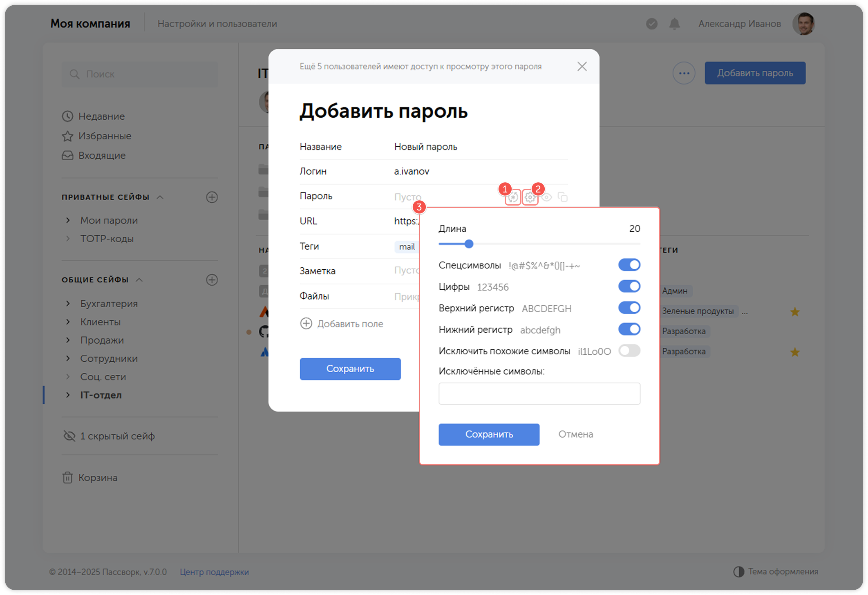Copy the password field value icon

(563, 197)
